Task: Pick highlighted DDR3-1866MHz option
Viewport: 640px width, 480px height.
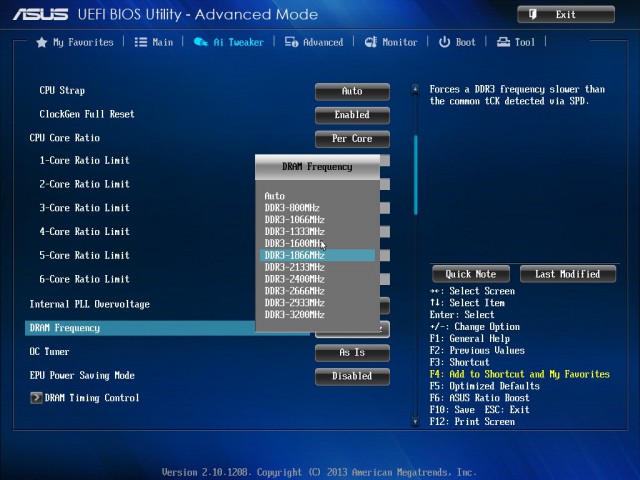Action: [x=318, y=256]
